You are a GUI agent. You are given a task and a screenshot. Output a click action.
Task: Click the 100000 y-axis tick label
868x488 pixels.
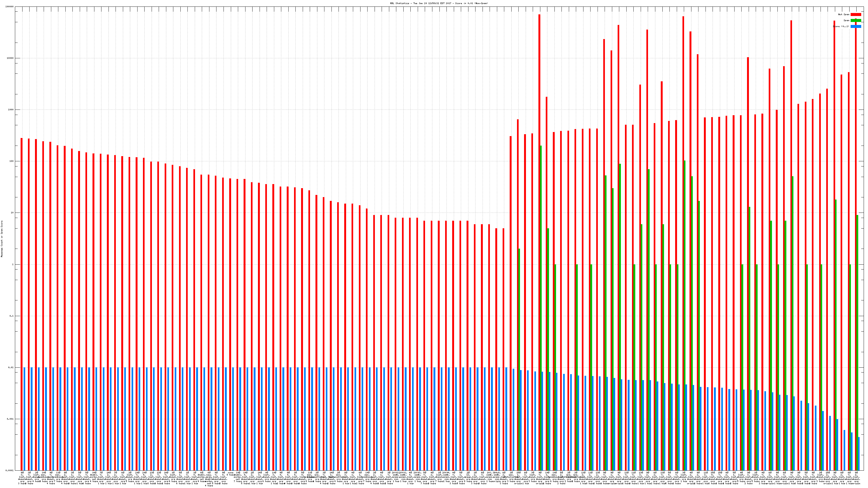[10, 7]
